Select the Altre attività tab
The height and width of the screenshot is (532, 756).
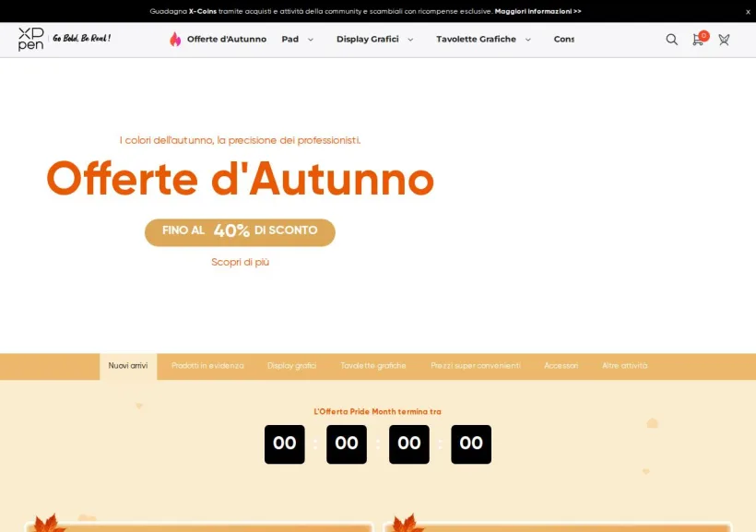pos(624,366)
